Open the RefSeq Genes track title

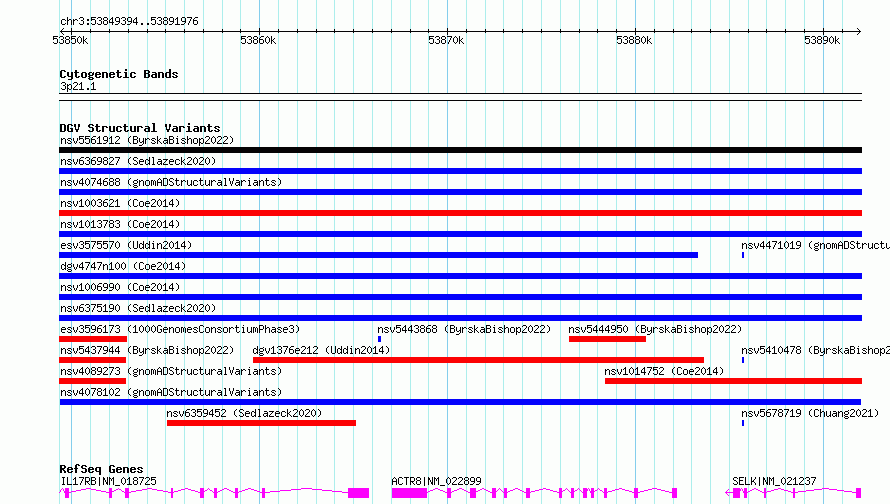(x=101, y=469)
